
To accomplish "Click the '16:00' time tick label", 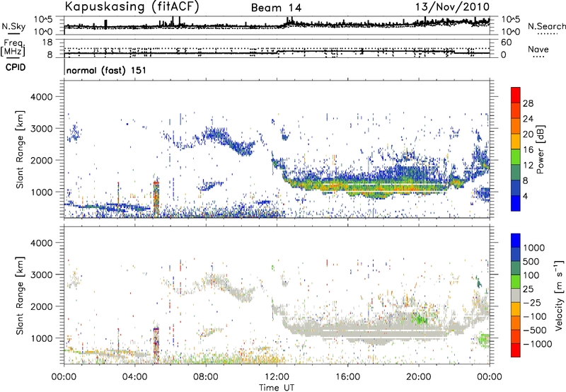I will click(347, 377).
